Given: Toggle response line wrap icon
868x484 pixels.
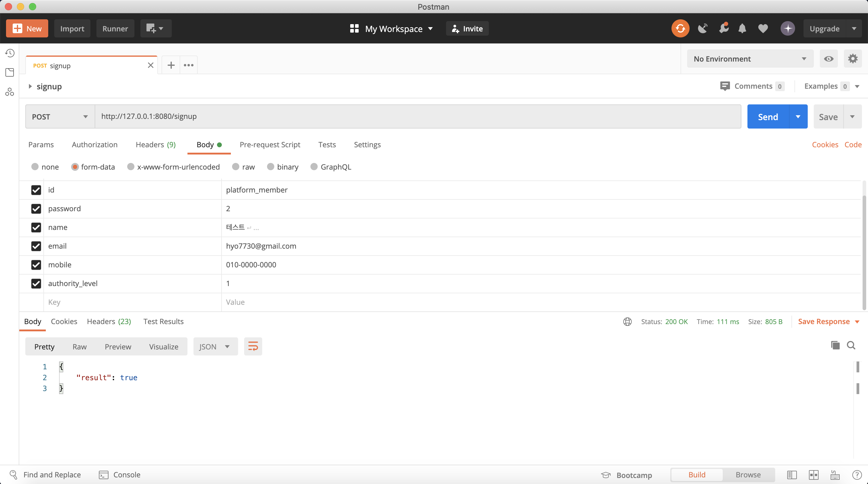Looking at the screenshot, I should click(253, 346).
